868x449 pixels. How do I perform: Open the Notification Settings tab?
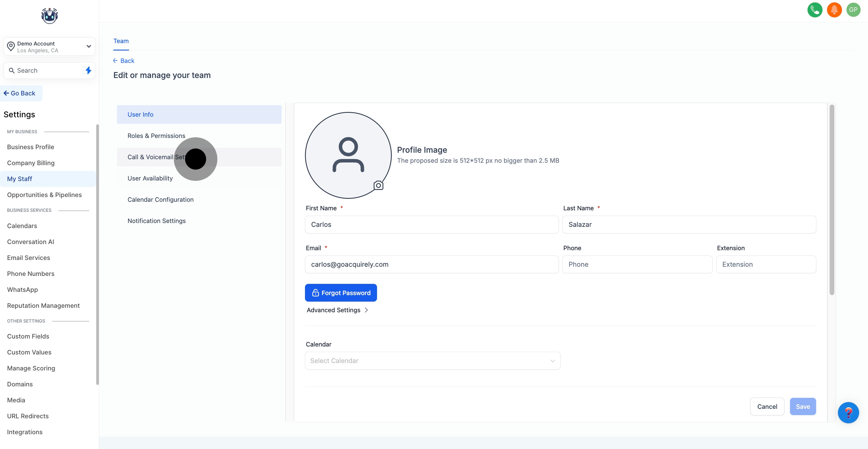coord(156,221)
